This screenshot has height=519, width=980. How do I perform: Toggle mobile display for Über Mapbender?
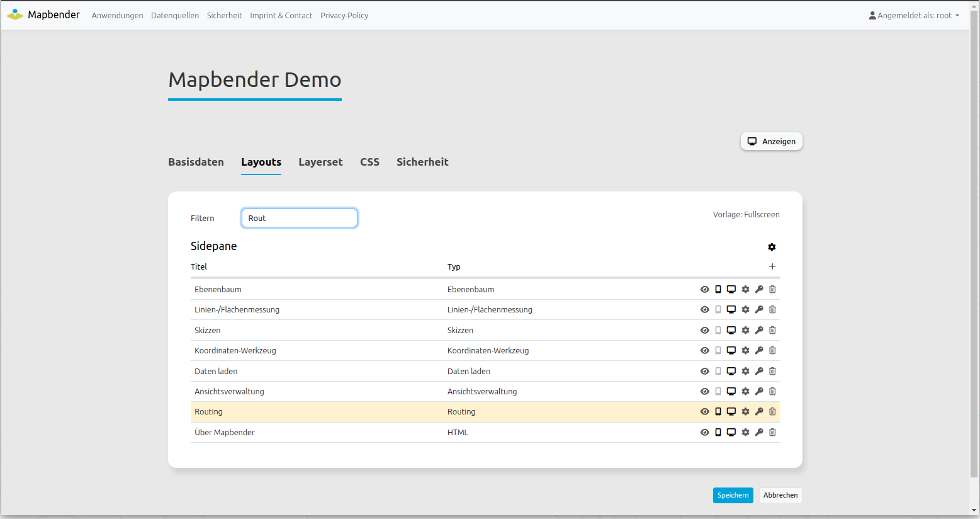point(718,432)
